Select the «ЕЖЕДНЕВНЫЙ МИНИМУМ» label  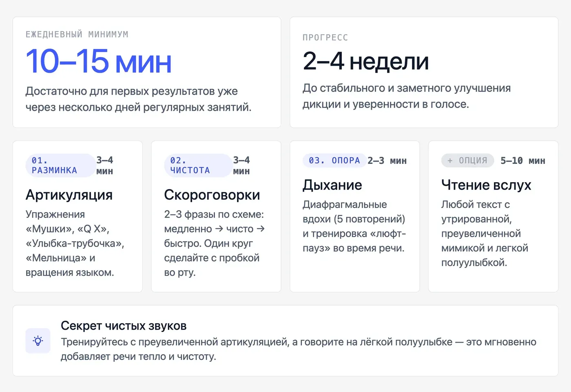77,35
